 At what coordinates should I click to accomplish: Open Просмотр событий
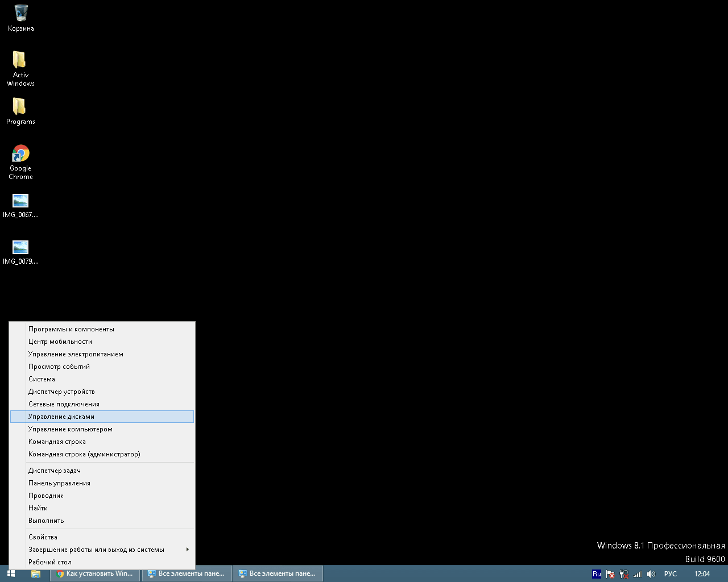102,367
